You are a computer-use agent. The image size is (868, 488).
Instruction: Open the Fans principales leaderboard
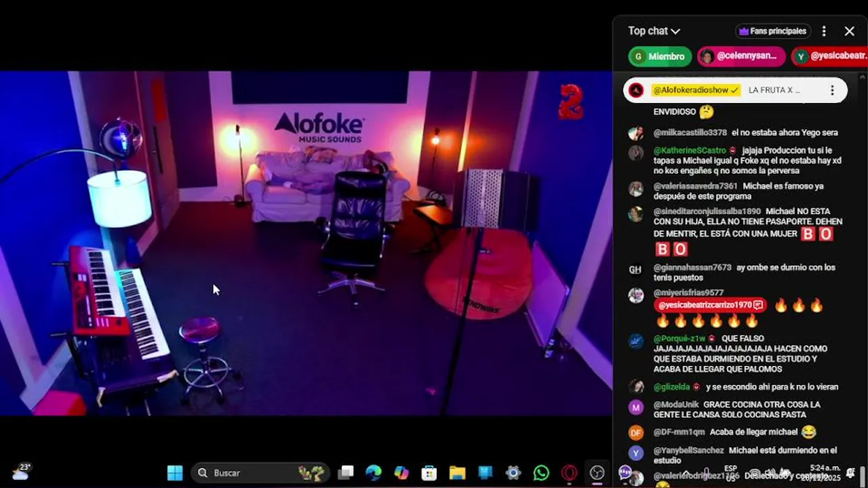(774, 31)
